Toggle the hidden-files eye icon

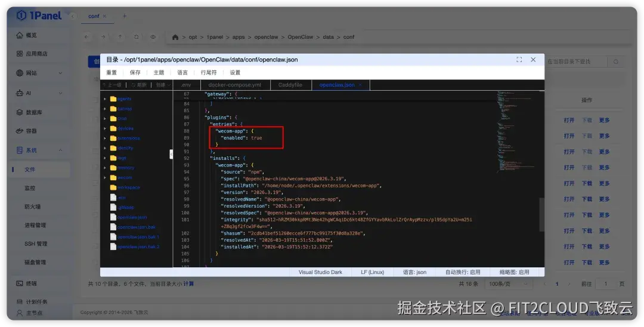(x=153, y=37)
